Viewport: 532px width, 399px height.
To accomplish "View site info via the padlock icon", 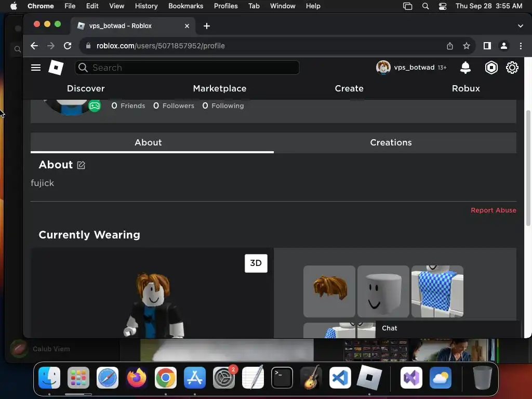I will [x=88, y=46].
